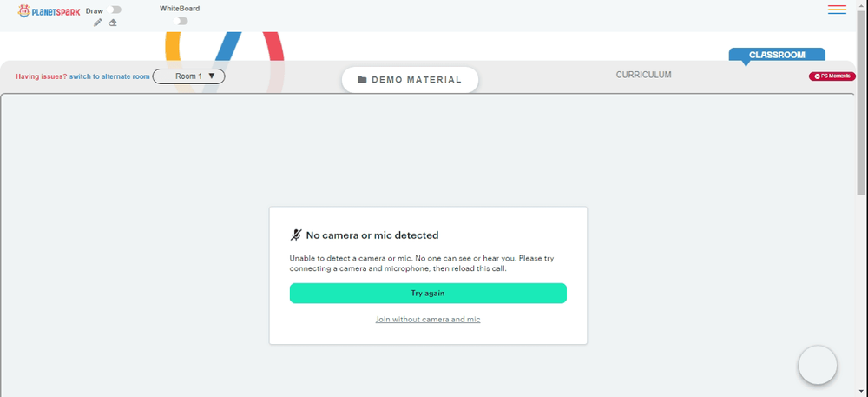Select the Classroom tab
The width and height of the screenshot is (868, 397).
(777, 55)
